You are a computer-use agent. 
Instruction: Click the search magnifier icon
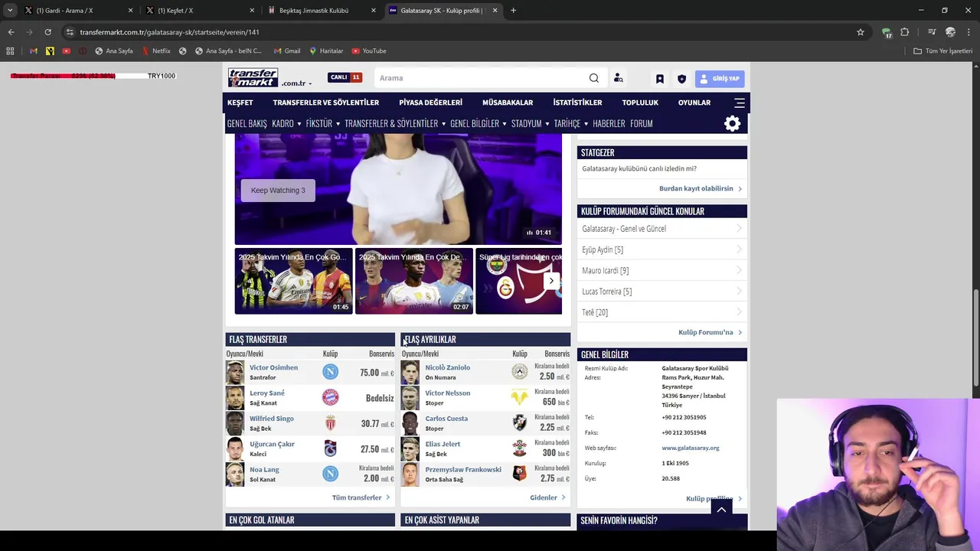[x=594, y=78]
